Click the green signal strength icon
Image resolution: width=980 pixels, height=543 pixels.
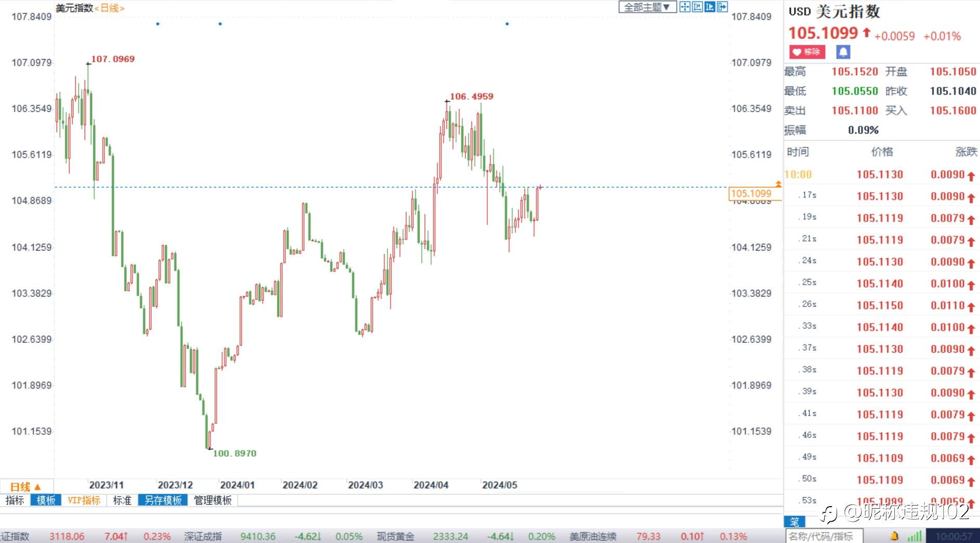pos(914,536)
